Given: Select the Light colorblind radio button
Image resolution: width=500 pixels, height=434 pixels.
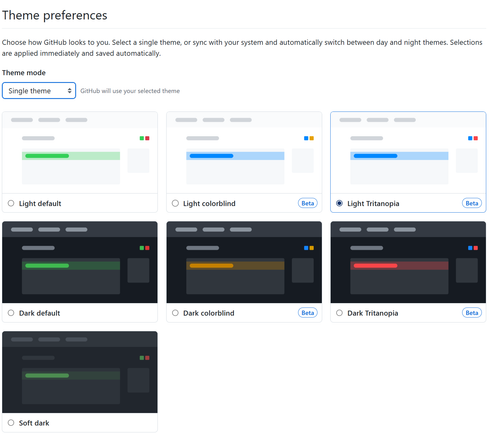Looking at the screenshot, I should coord(175,203).
